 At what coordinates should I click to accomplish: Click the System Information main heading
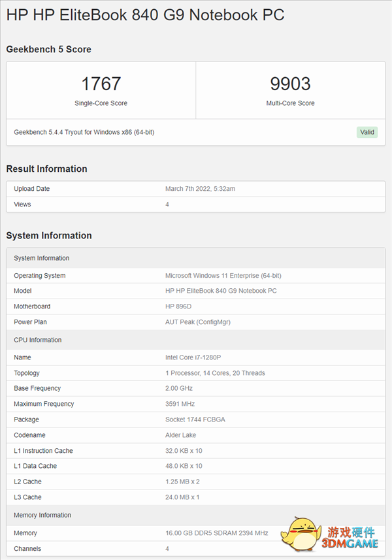[49, 235]
